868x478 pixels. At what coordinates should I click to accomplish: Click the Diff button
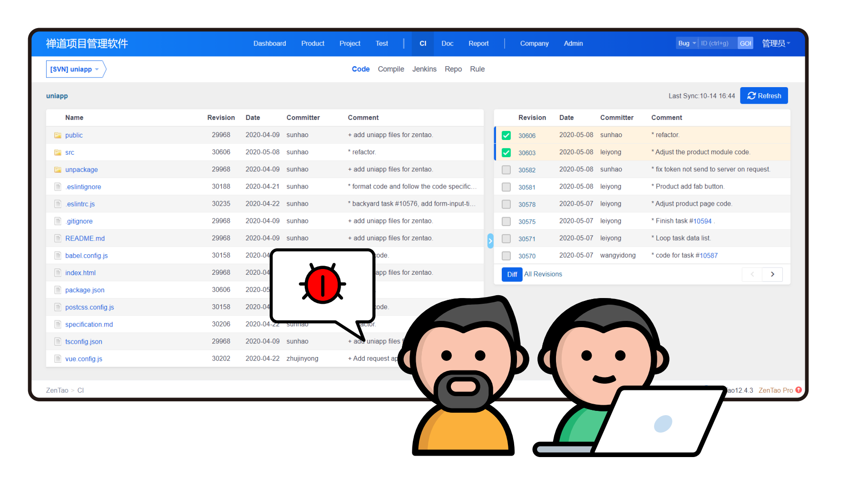(512, 274)
